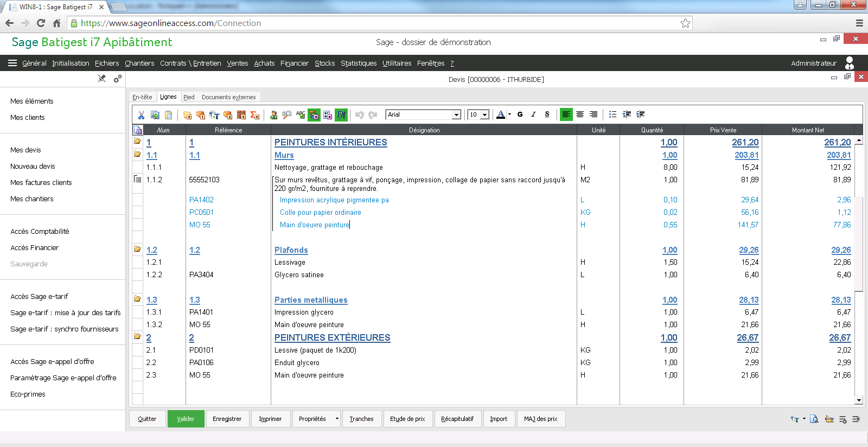Click the grid with plus insert icon

(241, 115)
